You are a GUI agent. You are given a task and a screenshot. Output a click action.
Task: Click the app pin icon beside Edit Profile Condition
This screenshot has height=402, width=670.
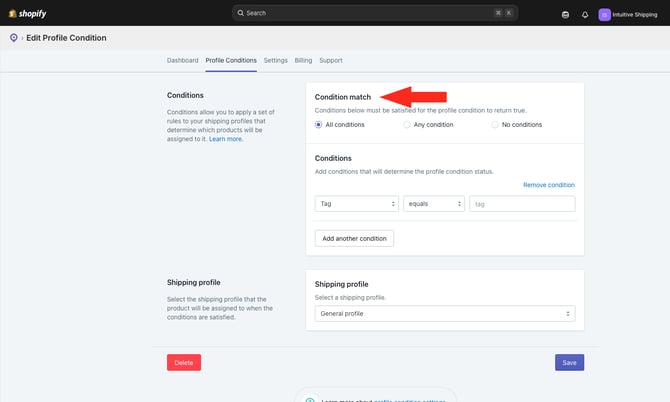[14, 38]
